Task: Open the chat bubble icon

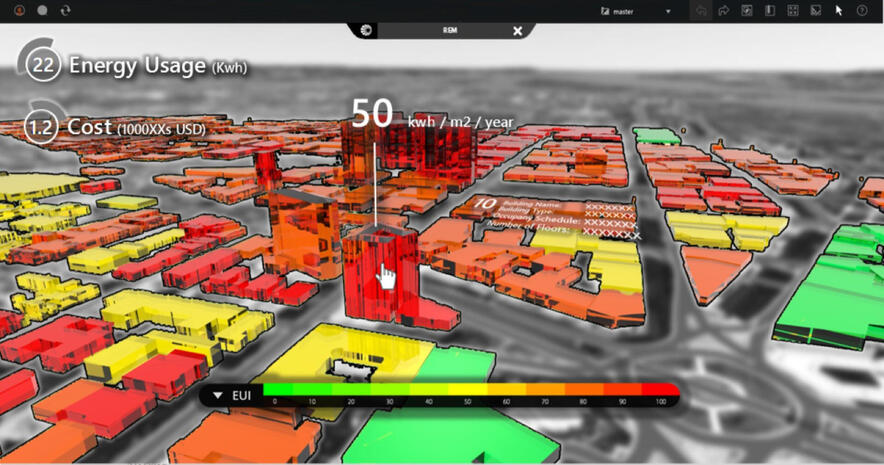Action: point(42,10)
